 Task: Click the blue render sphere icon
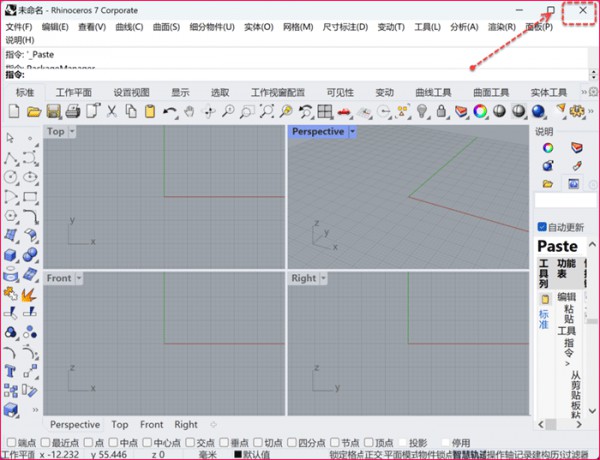(538, 111)
